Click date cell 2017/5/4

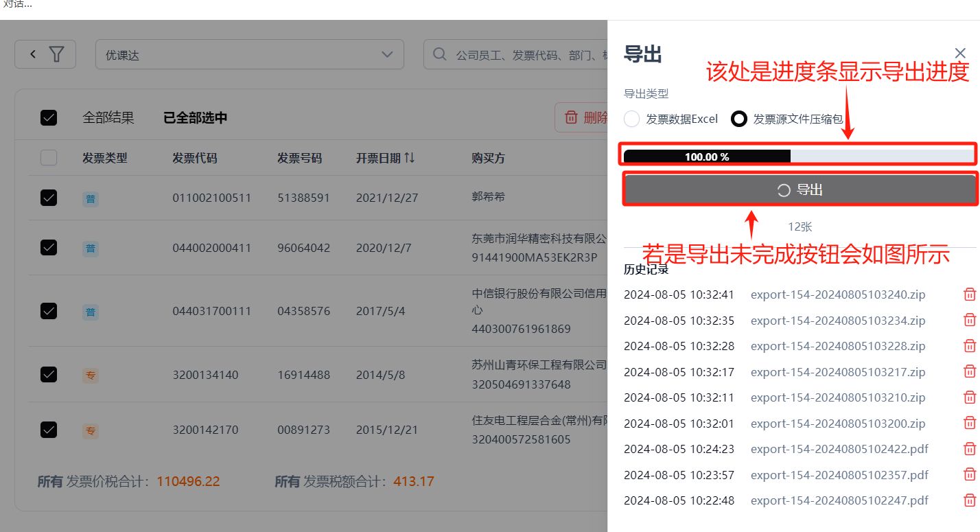[380, 311]
